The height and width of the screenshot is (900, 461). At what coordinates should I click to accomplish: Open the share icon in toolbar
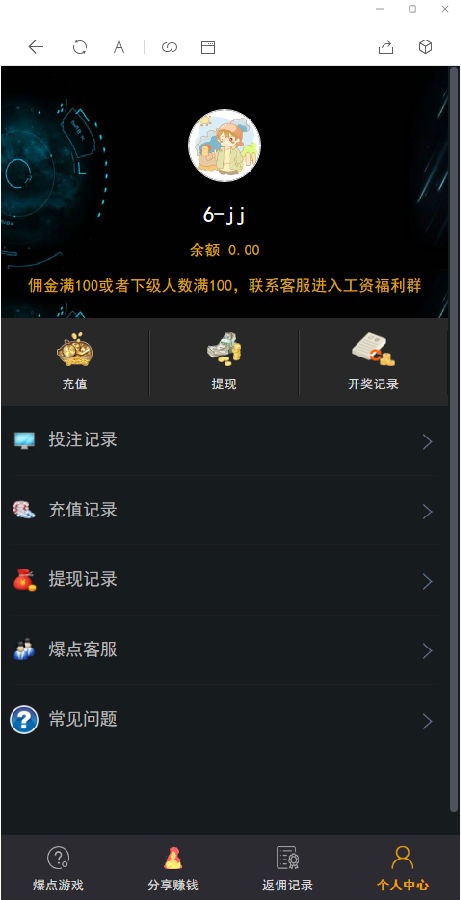[x=386, y=47]
